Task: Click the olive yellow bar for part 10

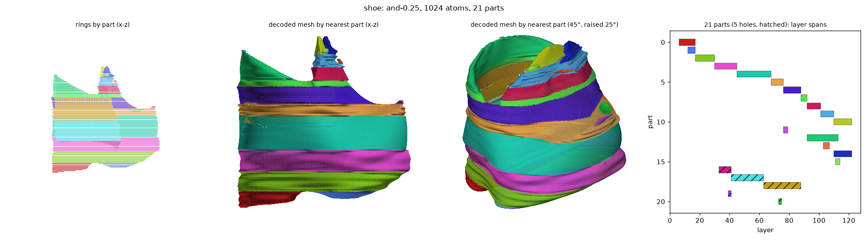Action: click(x=843, y=122)
